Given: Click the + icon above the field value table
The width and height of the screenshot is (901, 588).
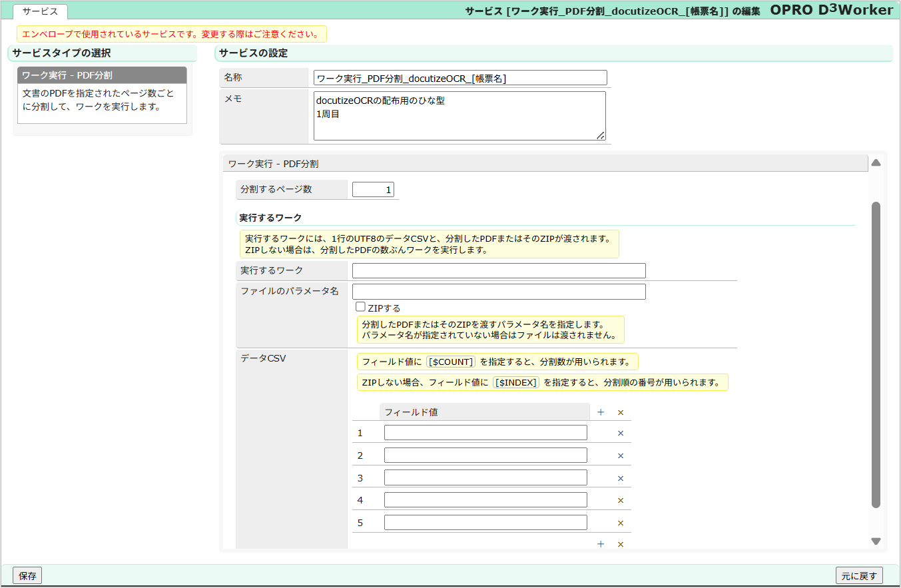Looking at the screenshot, I should [x=600, y=412].
